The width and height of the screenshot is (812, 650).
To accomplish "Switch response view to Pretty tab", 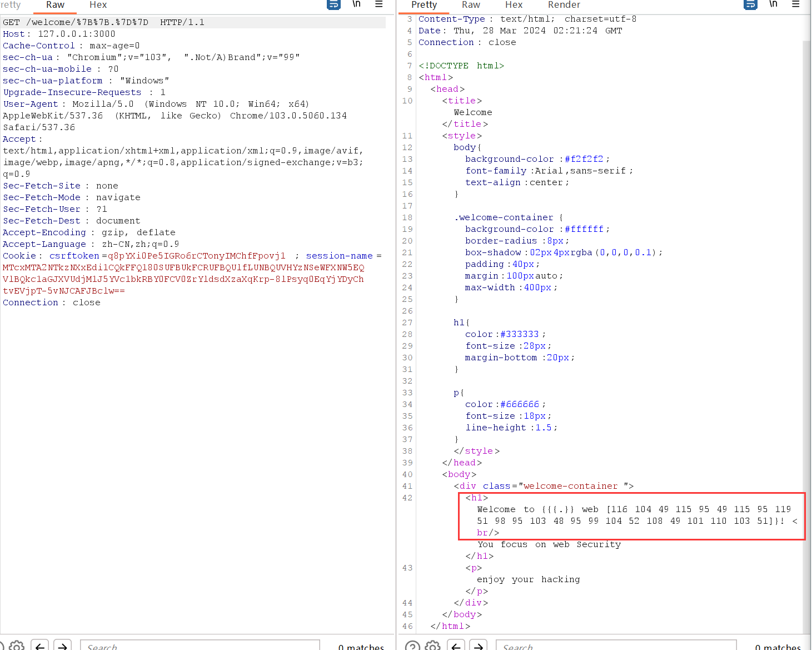I will click(x=424, y=5).
